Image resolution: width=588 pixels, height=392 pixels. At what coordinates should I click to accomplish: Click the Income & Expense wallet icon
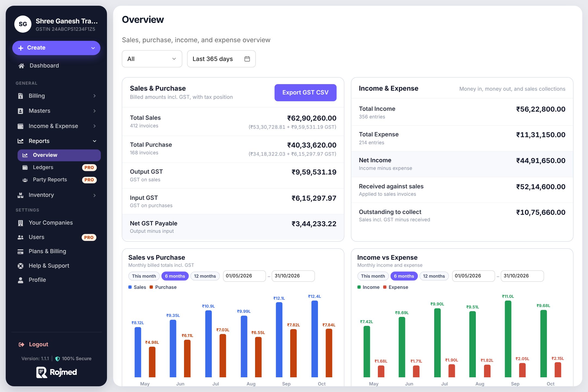[x=20, y=126]
